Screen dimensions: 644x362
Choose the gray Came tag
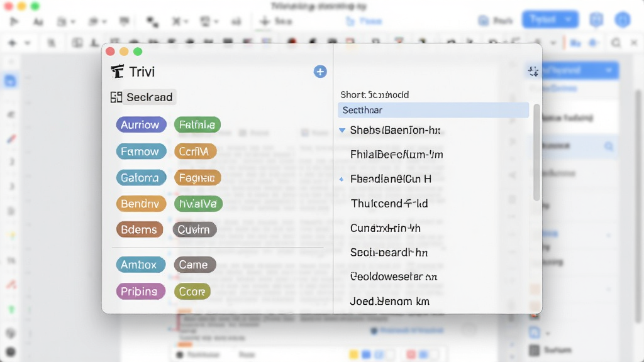[x=195, y=265]
